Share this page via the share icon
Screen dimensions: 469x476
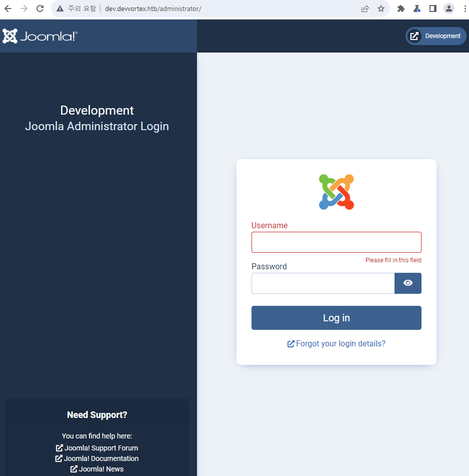coord(365,9)
